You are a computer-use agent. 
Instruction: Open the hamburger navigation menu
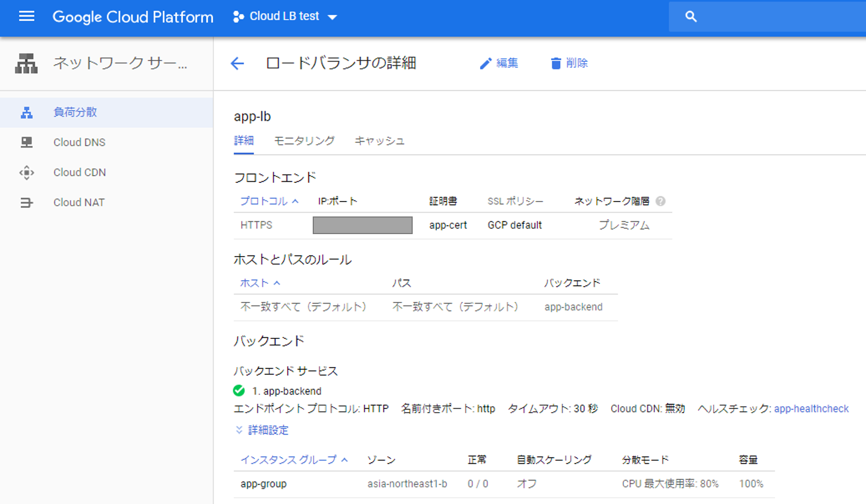(26, 17)
